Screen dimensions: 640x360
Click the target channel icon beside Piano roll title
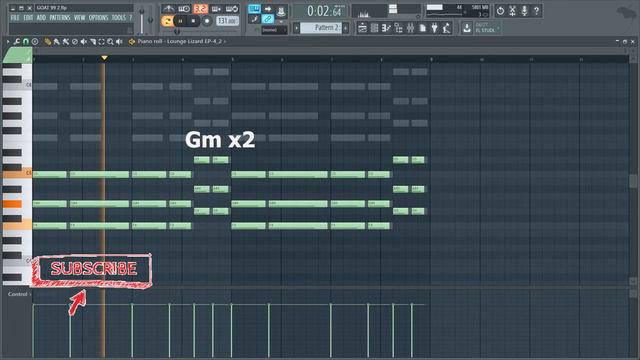[132, 42]
